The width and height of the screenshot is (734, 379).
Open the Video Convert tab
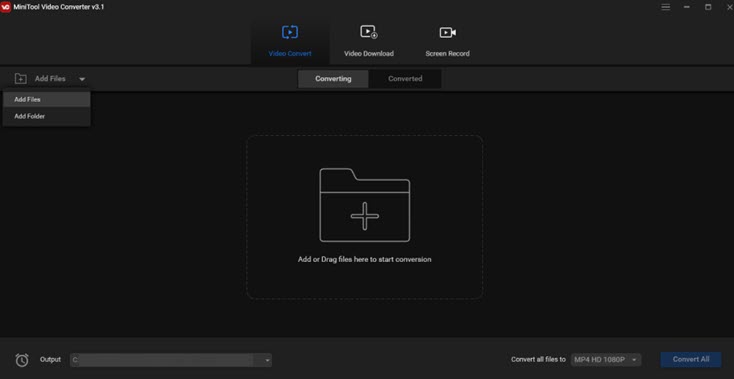290,41
